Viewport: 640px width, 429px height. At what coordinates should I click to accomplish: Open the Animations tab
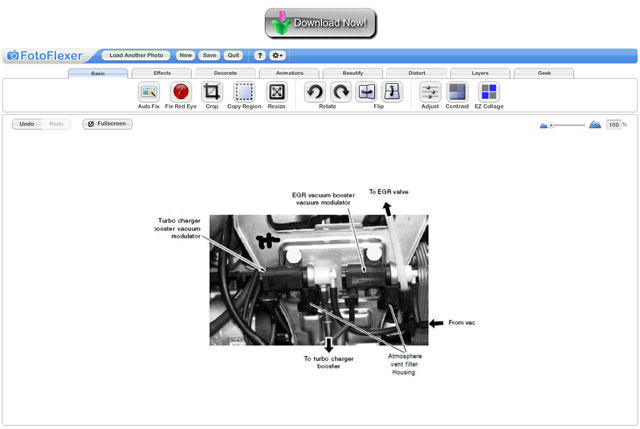tap(289, 73)
